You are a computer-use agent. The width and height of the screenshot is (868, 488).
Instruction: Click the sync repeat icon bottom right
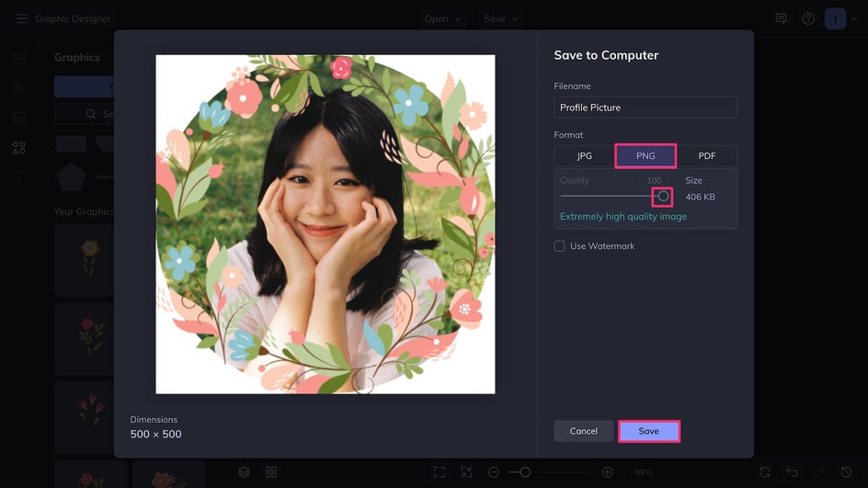[x=765, y=472]
